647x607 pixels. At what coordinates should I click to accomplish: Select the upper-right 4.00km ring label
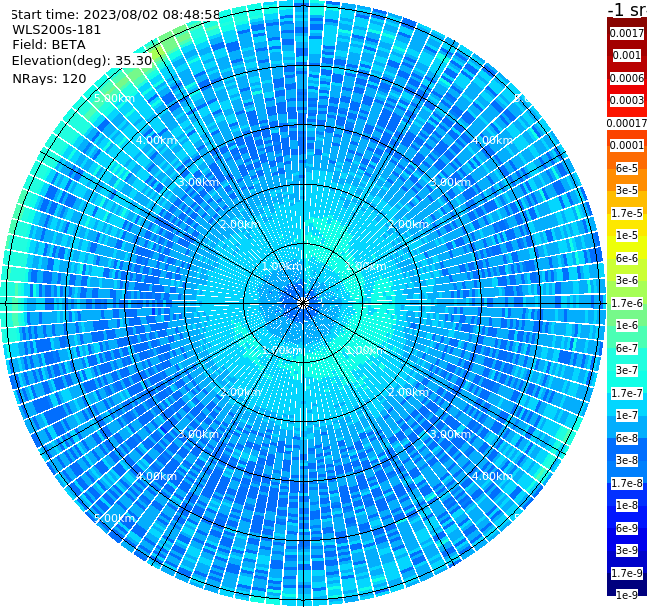coord(493,140)
